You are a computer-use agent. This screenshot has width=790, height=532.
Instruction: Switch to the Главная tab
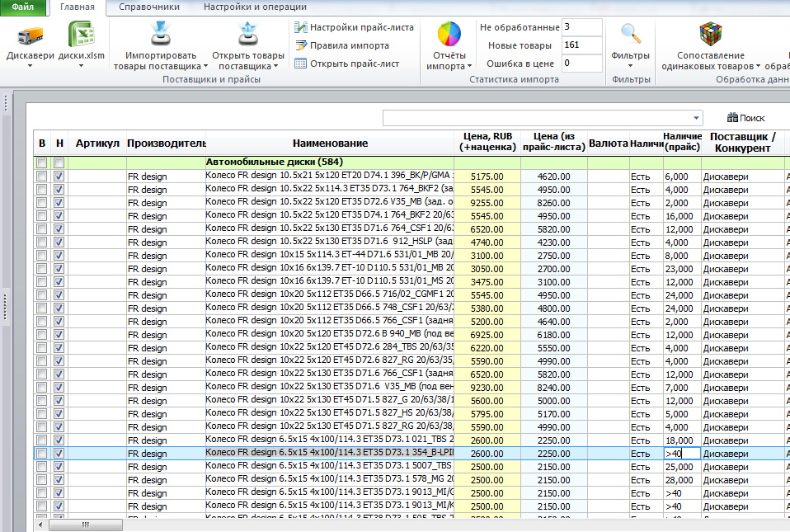click(77, 7)
